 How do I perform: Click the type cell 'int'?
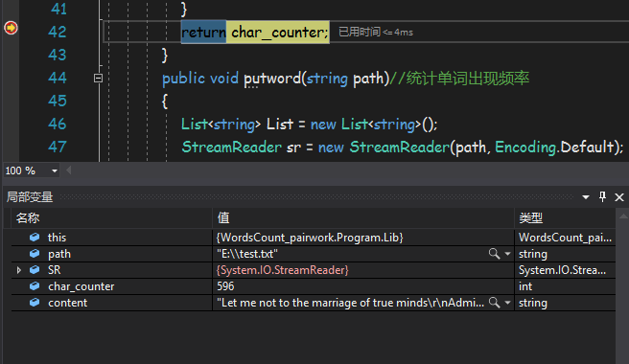pyautogui.click(x=525, y=286)
